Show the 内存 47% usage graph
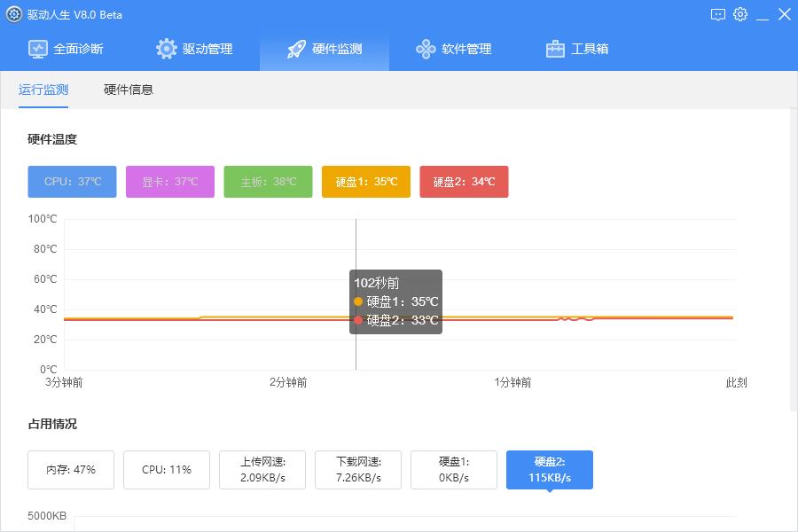This screenshot has height=532, width=798. [x=70, y=470]
